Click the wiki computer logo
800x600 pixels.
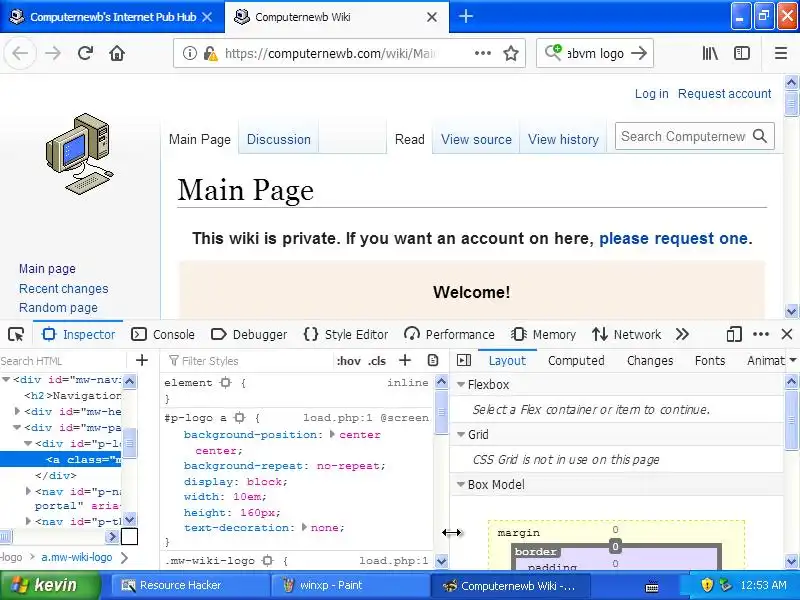coord(79,154)
